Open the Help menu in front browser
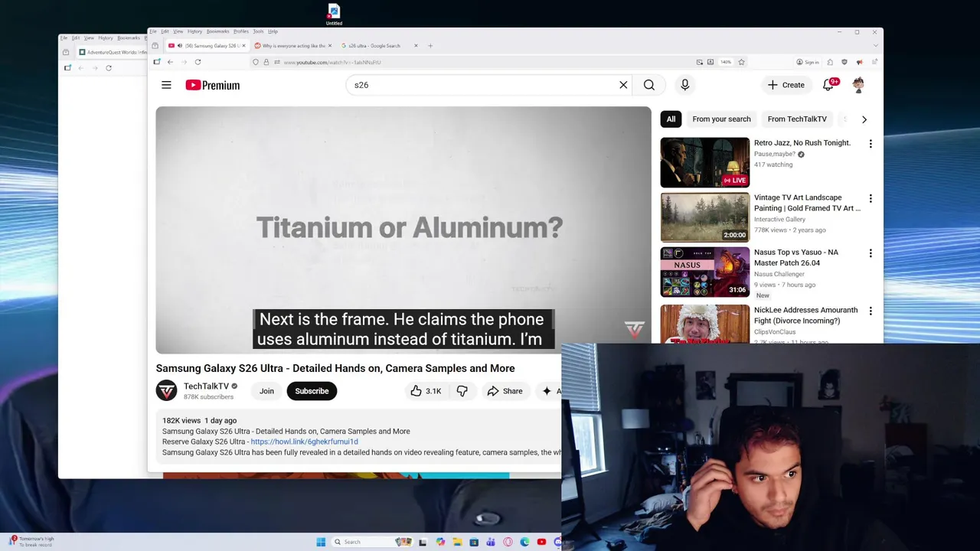980x551 pixels. [x=273, y=31]
